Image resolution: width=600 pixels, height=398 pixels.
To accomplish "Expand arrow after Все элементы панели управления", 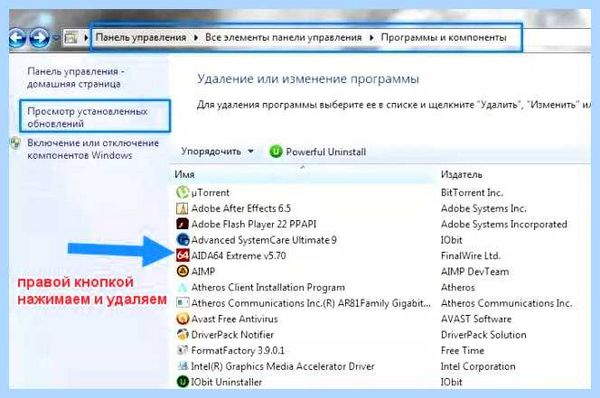I will click(372, 38).
